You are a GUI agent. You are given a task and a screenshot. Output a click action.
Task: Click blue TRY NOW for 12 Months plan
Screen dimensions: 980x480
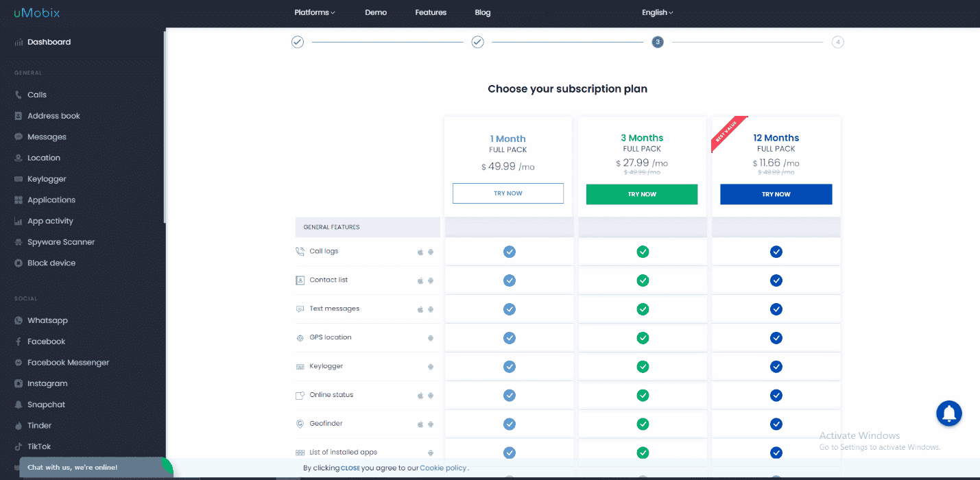[x=776, y=194]
